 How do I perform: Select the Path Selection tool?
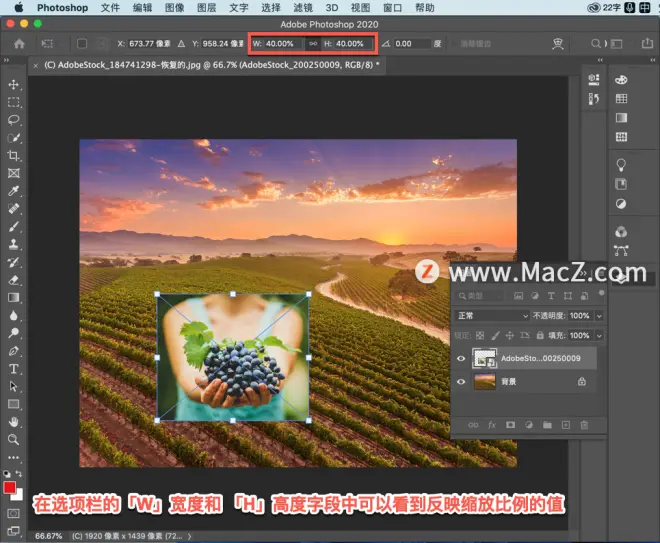[x=13, y=386]
